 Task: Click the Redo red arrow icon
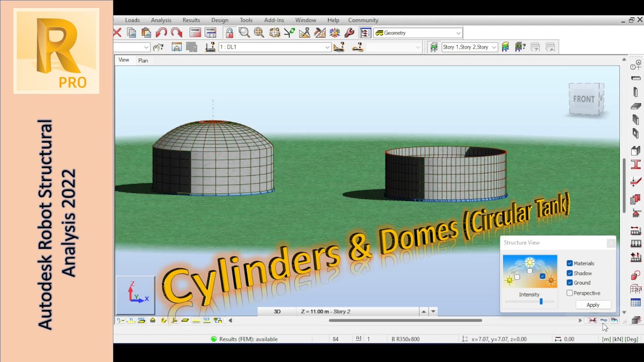(177, 33)
